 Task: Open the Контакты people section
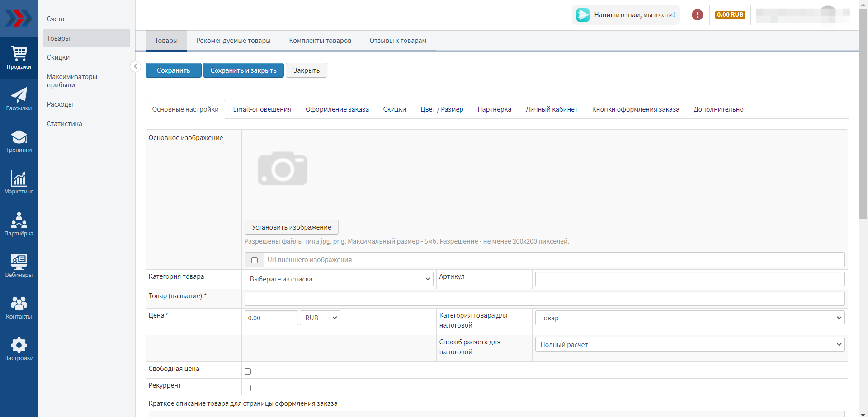click(x=19, y=307)
